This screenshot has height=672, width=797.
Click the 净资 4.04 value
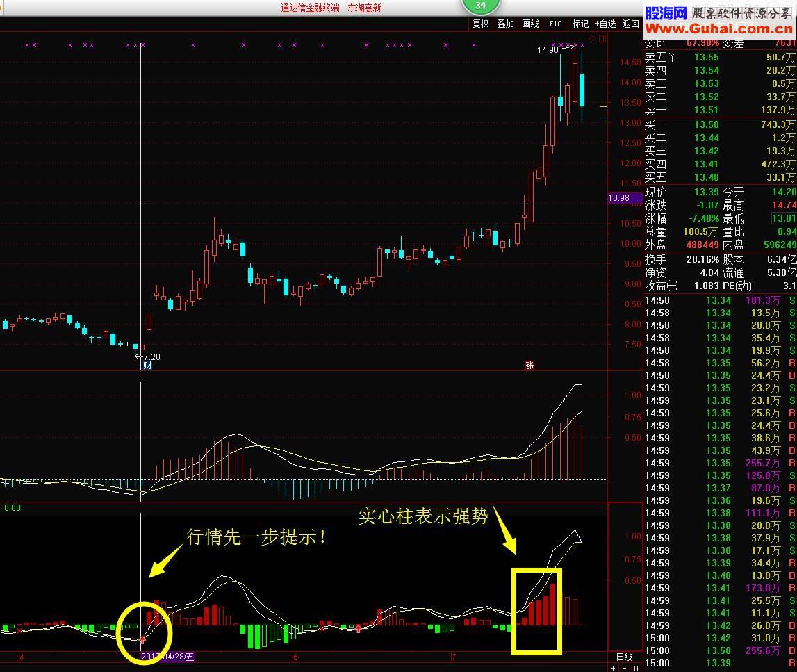[x=709, y=272]
